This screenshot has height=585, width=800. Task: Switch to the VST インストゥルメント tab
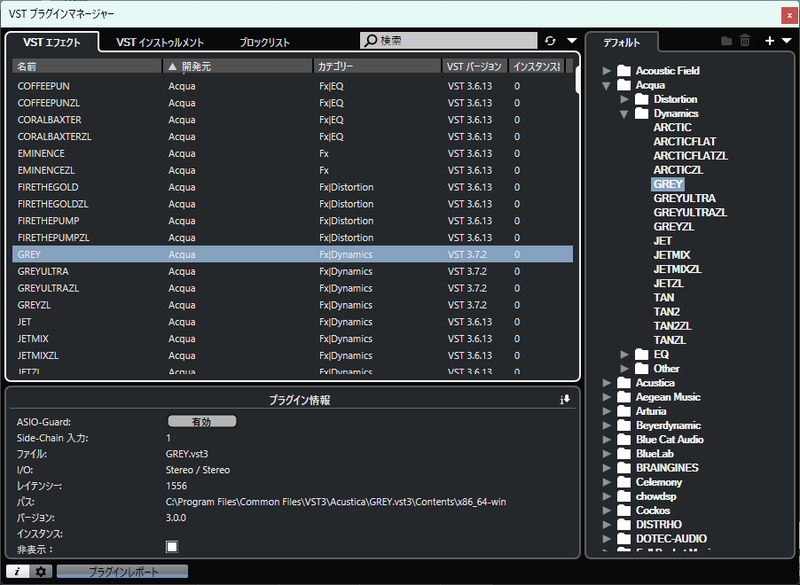pyautogui.click(x=160, y=42)
